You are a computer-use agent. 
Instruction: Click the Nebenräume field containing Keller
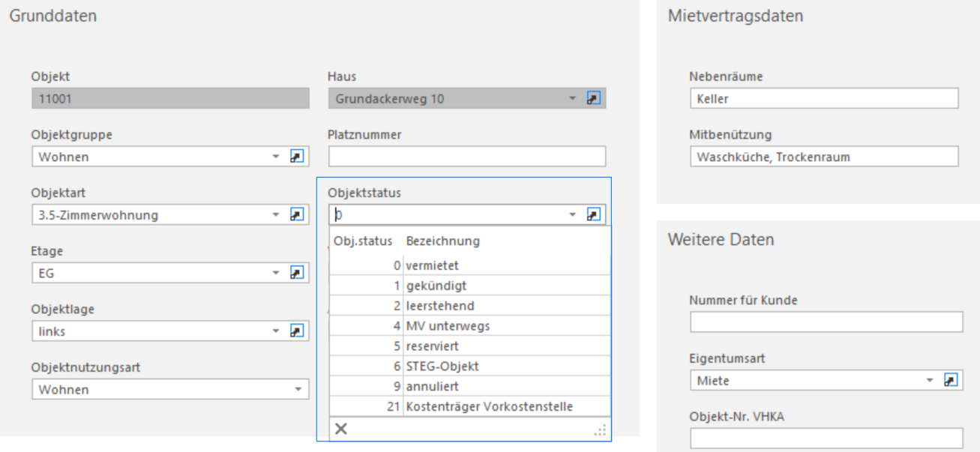pyautogui.click(x=824, y=98)
